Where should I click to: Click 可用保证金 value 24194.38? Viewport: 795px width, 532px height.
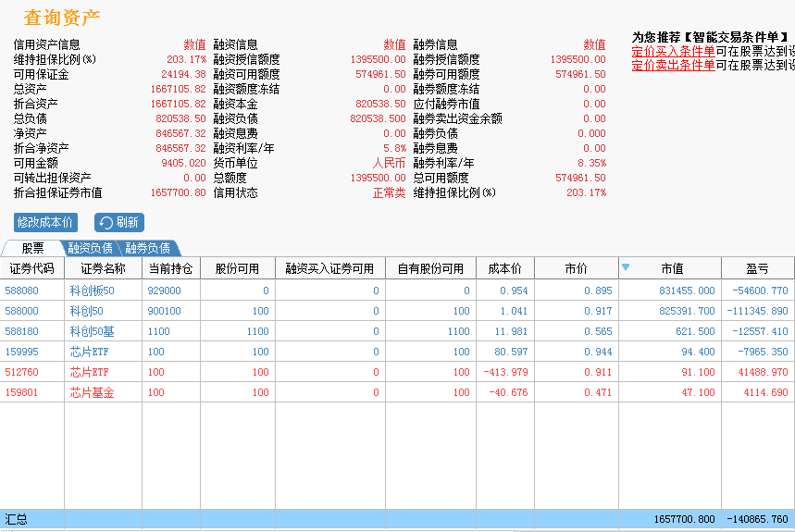[x=183, y=74]
